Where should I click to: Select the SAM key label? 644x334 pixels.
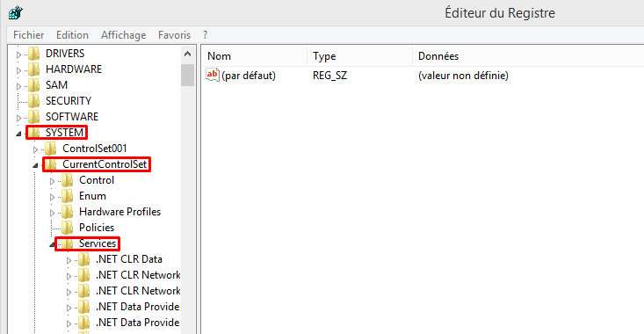point(57,85)
